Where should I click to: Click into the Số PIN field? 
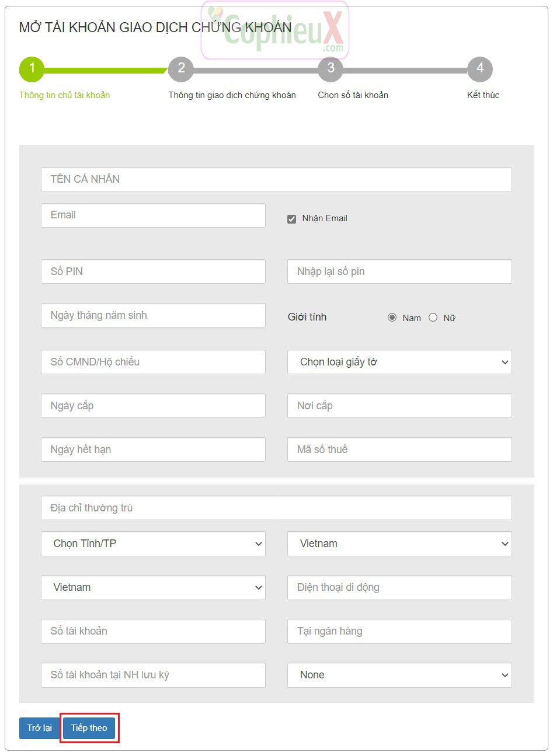pyautogui.click(x=153, y=271)
